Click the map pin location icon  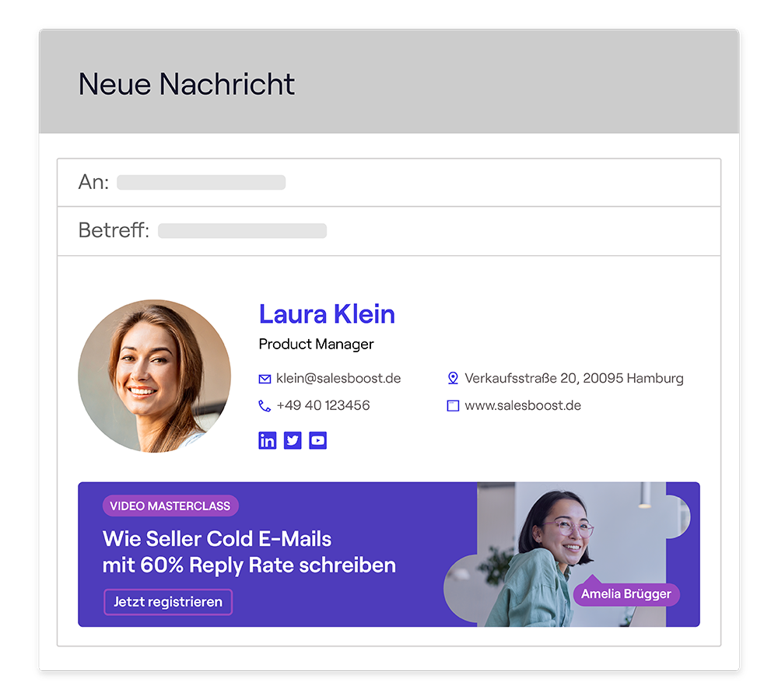[x=453, y=378]
